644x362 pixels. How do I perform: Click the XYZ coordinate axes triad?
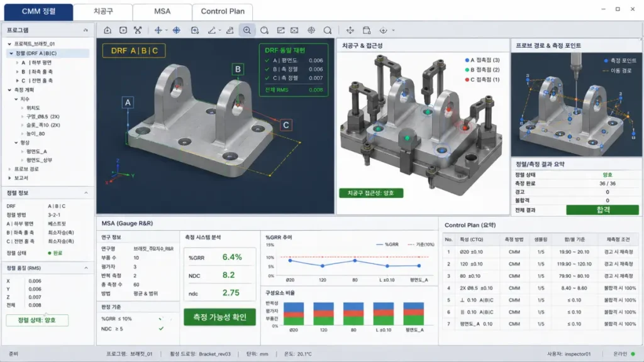118,172
